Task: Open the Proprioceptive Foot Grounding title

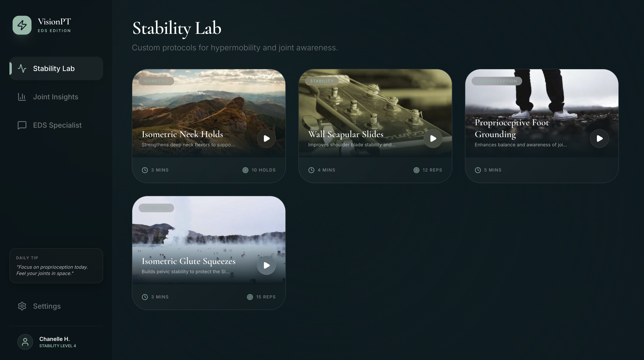Action: click(x=512, y=128)
